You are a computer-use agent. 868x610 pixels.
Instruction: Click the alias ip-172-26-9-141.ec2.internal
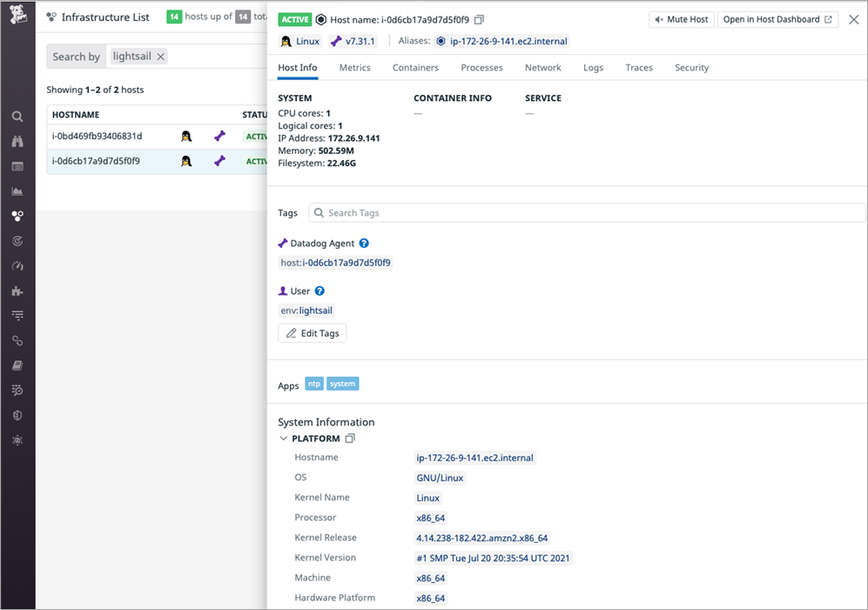pos(502,41)
